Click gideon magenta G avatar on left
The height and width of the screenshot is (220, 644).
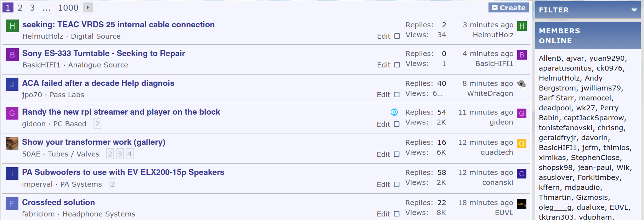(x=12, y=113)
